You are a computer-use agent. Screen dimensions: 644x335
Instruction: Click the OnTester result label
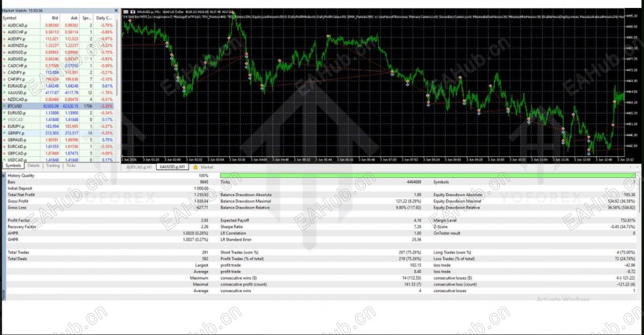pos(447,233)
